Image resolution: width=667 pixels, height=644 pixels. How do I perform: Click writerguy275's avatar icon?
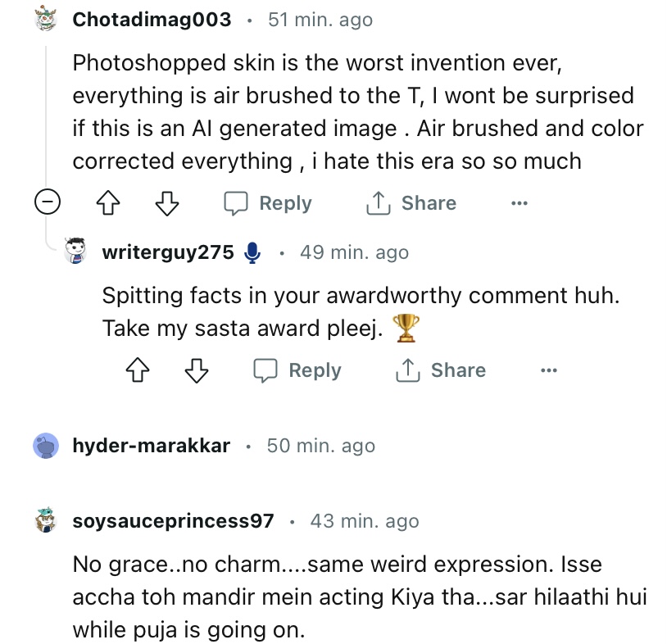tap(76, 252)
